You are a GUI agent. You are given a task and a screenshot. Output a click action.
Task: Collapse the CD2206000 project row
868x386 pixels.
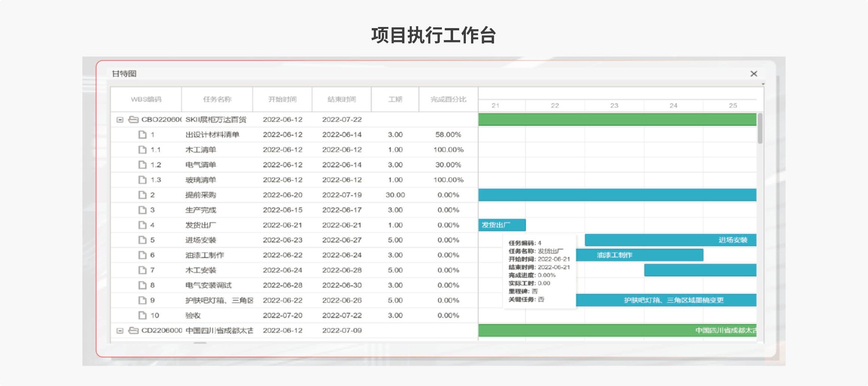click(x=120, y=331)
